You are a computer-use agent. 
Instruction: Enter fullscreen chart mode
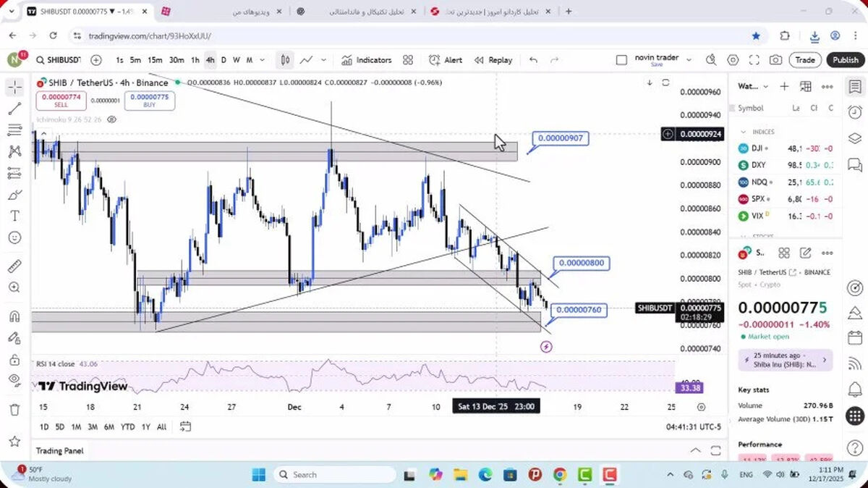pos(754,60)
